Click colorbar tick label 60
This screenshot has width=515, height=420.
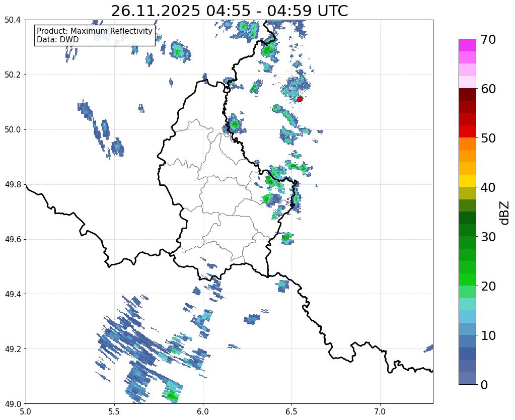coord(488,89)
